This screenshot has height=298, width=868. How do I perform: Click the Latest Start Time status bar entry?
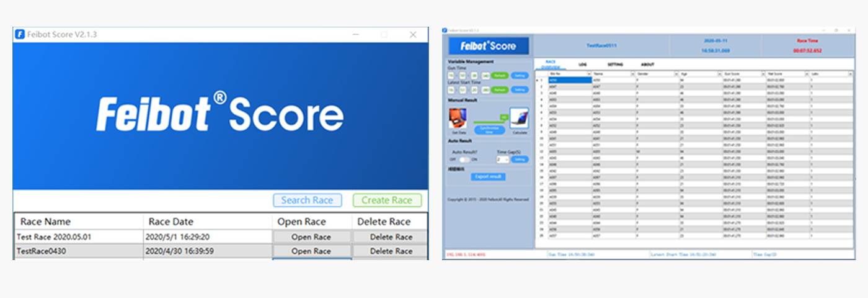(x=682, y=255)
